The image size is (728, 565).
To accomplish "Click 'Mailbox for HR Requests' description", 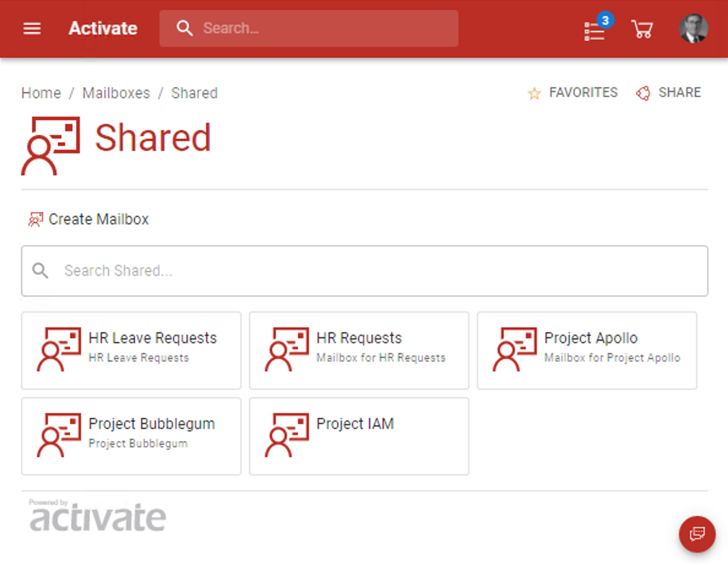I will coord(381,358).
